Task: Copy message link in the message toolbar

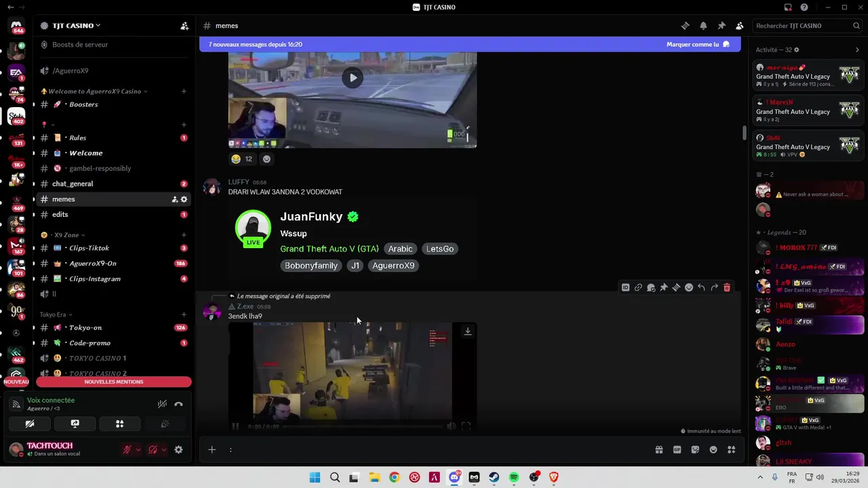Action: [638, 287]
